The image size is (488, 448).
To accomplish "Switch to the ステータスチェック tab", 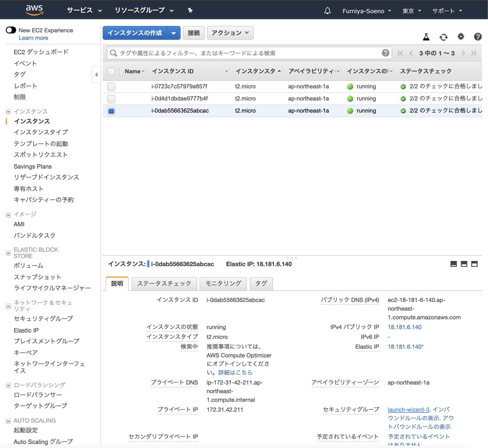I will tap(164, 284).
